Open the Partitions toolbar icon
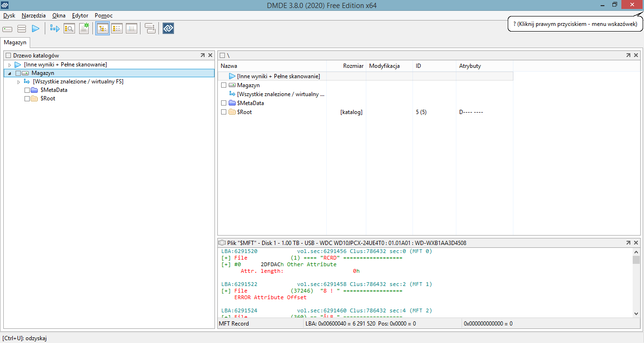 click(x=21, y=29)
